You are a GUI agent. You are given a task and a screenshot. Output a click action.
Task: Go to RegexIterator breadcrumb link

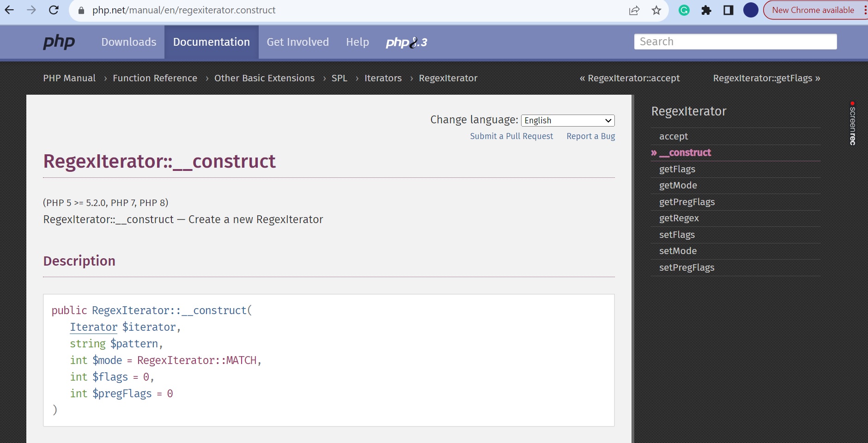(448, 78)
